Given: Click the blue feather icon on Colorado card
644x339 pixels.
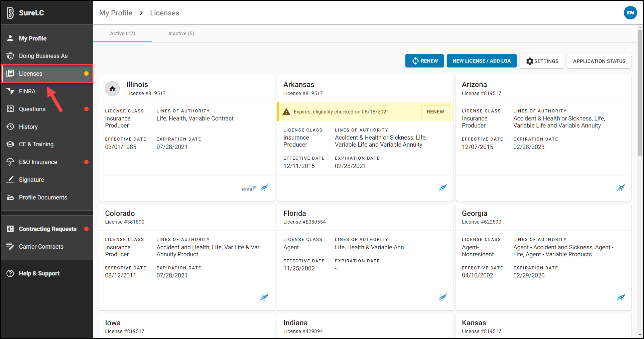Looking at the screenshot, I should (x=264, y=297).
